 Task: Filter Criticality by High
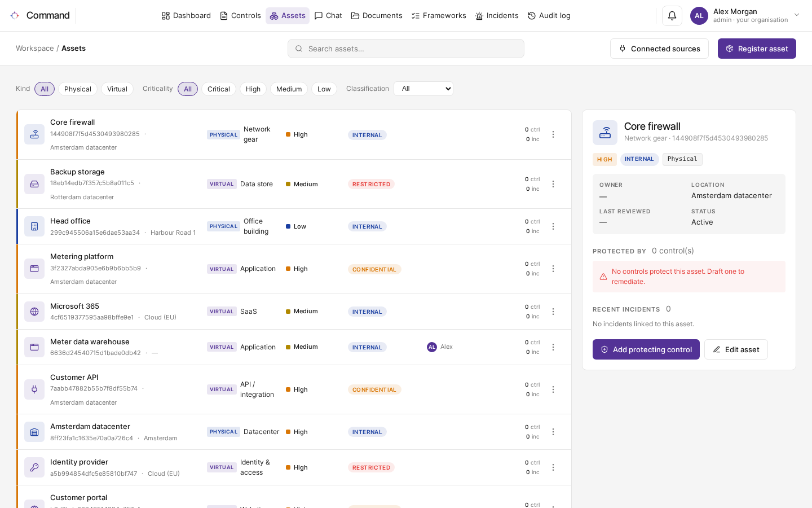point(253,89)
